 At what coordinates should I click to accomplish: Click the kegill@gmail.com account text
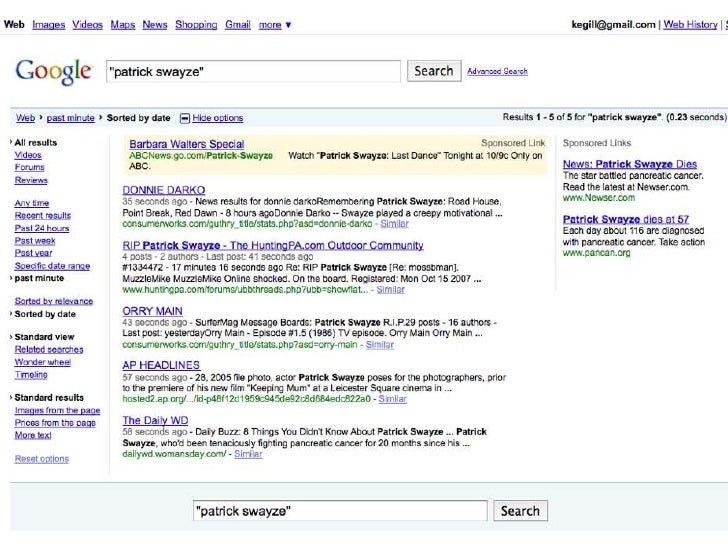[613, 25]
